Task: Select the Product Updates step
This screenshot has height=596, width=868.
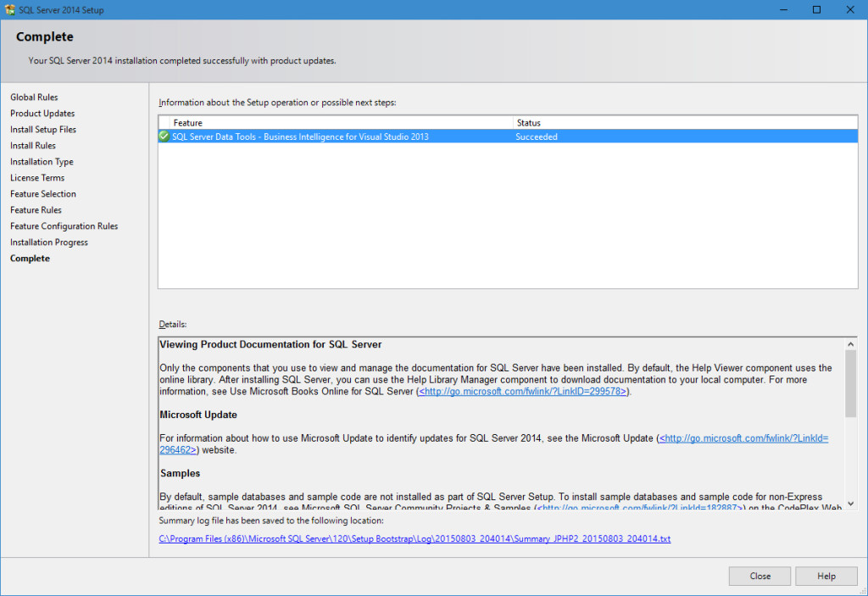Action: 42,113
